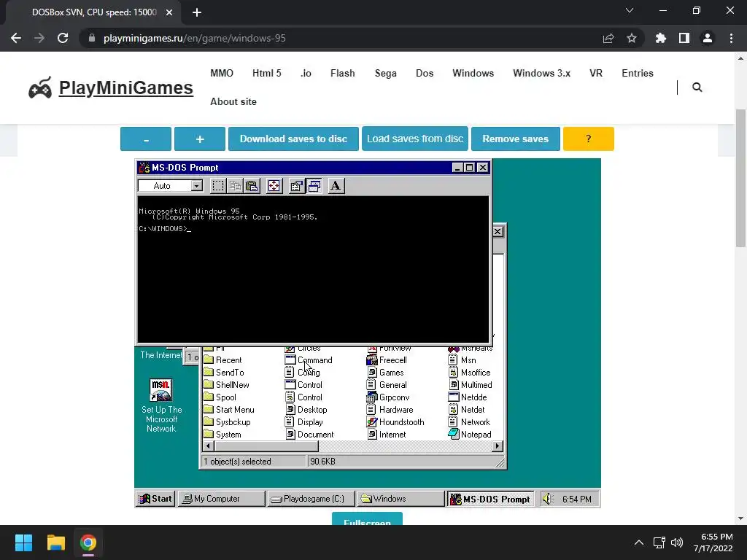Open the About site menu link
The image size is (747, 560).
[233, 102]
